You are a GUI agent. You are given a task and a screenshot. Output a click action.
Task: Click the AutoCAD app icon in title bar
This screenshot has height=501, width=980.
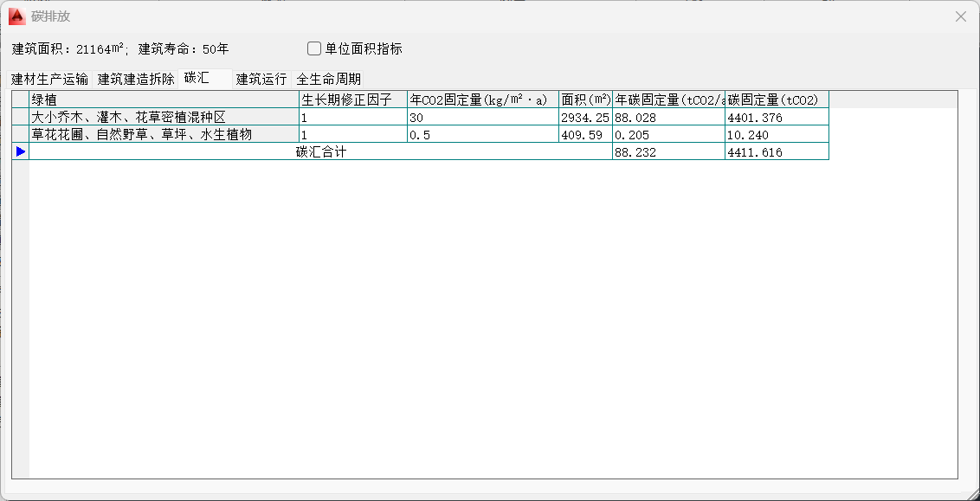point(16,16)
